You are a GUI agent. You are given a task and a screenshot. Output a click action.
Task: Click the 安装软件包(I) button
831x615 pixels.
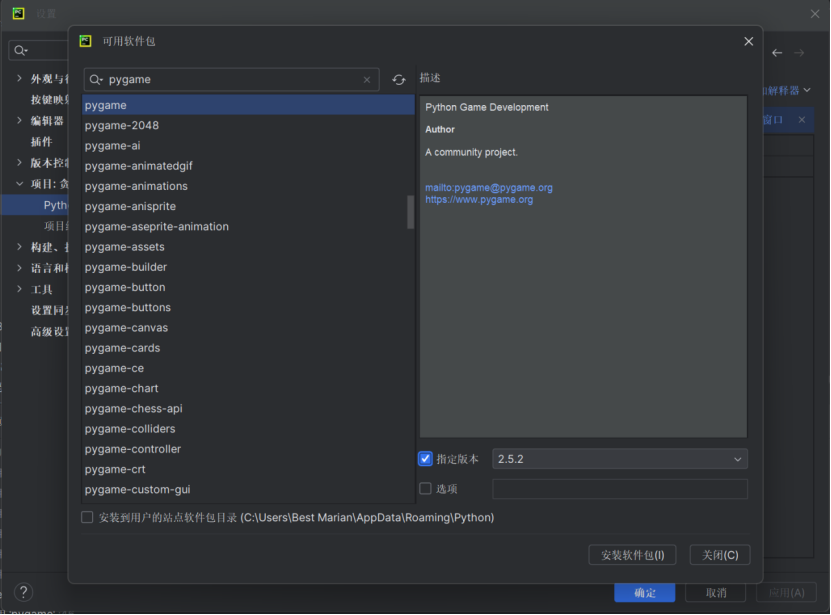pyautogui.click(x=632, y=555)
